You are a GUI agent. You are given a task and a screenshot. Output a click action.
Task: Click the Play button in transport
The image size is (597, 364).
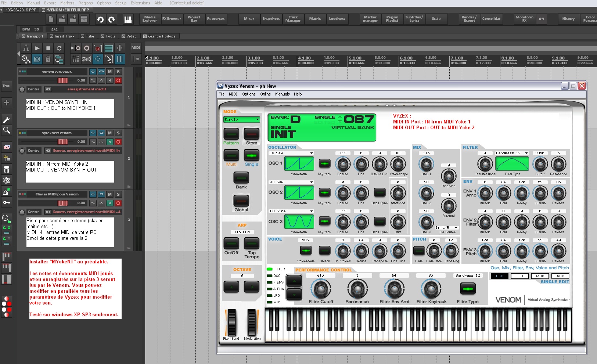click(37, 48)
